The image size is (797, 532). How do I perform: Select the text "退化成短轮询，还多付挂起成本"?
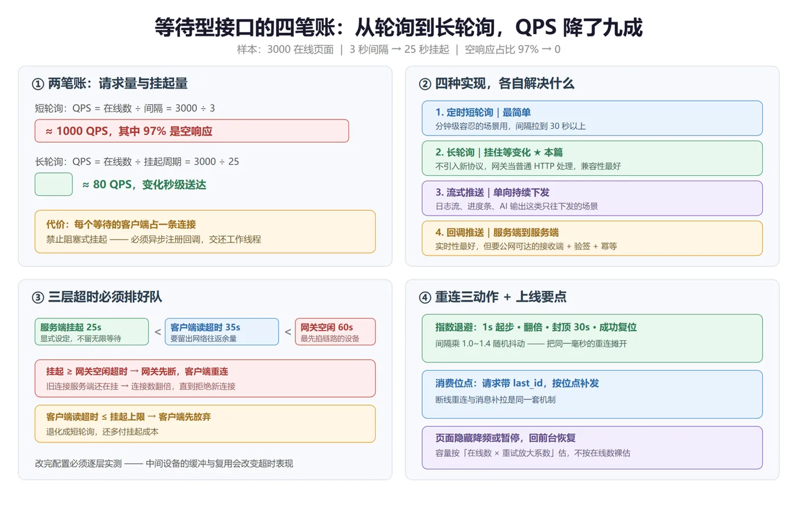point(102,432)
